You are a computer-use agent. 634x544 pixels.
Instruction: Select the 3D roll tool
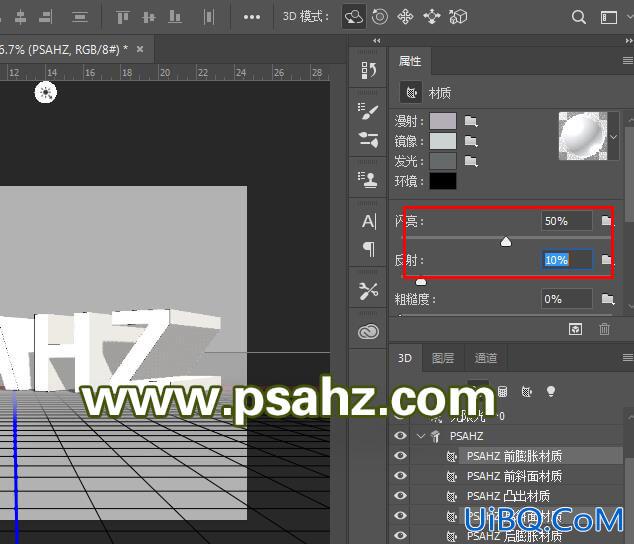(379, 17)
